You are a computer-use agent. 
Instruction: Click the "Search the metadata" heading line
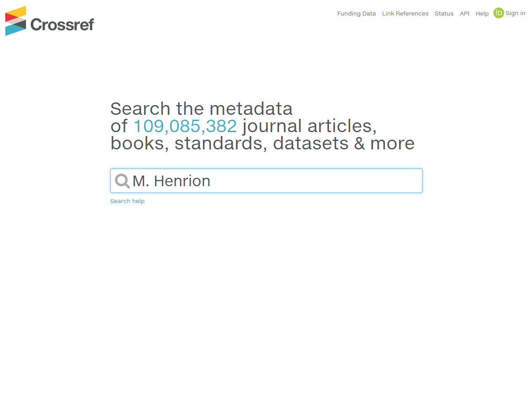pos(201,109)
